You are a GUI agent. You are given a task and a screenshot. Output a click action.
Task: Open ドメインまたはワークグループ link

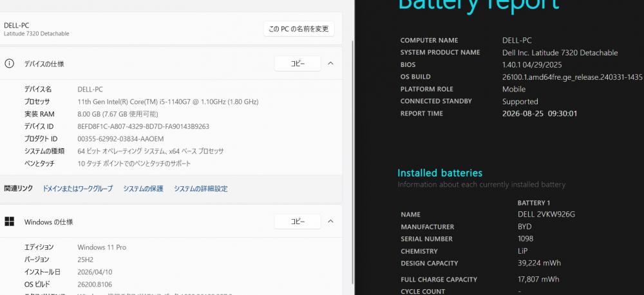[x=78, y=189]
